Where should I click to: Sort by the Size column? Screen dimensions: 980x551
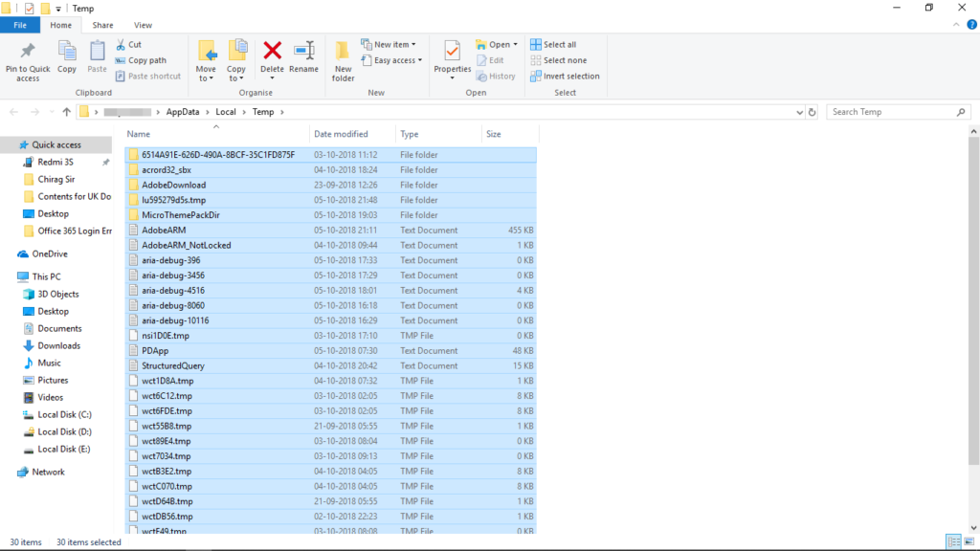[x=509, y=134]
